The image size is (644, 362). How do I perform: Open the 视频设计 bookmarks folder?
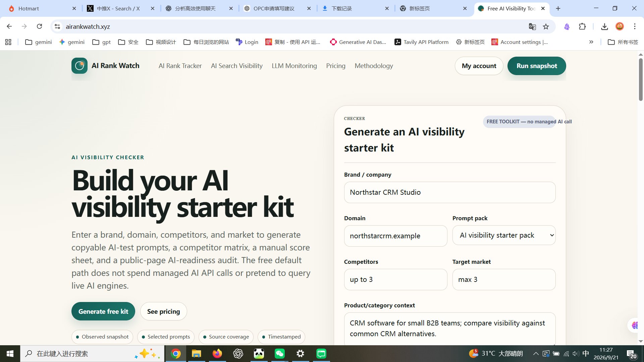[x=161, y=42]
